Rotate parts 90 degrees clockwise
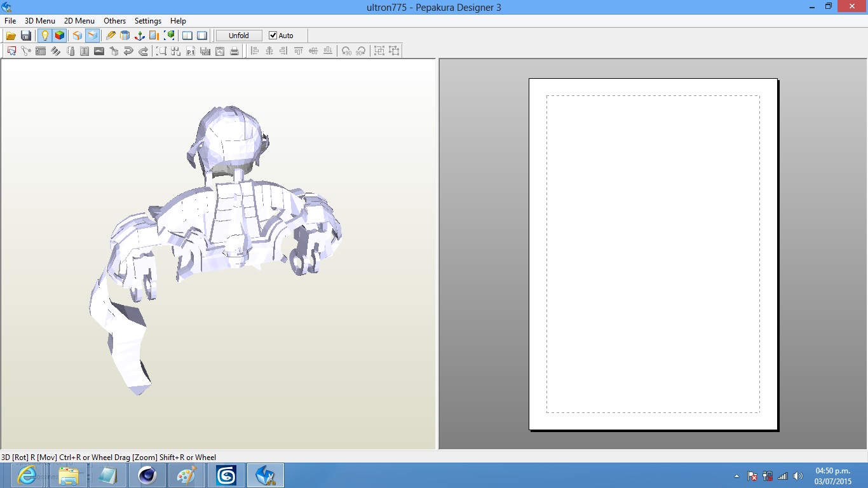This screenshot has height=488, width=868. tap(361, 51)
